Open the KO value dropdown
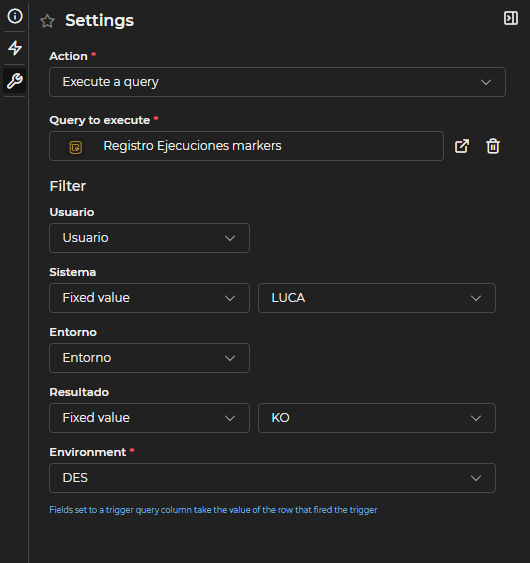The width and height of the screenshot is (530, 563). [x=377, y=418]
